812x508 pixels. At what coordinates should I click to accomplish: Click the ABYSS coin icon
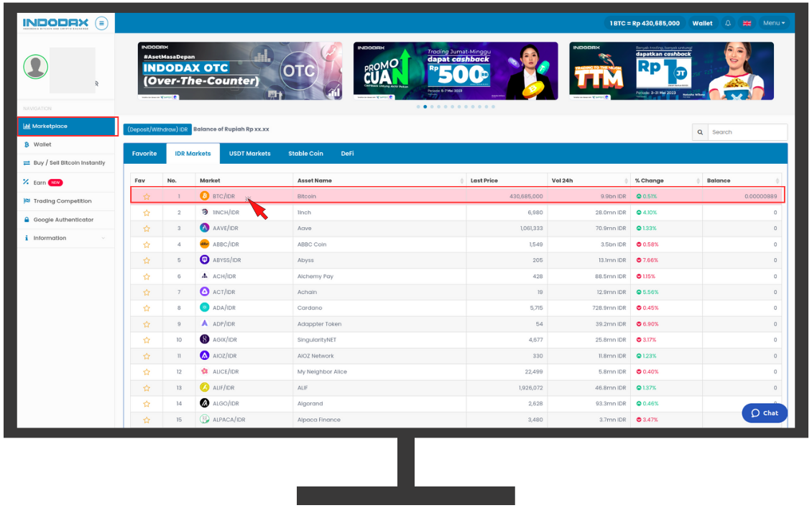tap(205, 260)
